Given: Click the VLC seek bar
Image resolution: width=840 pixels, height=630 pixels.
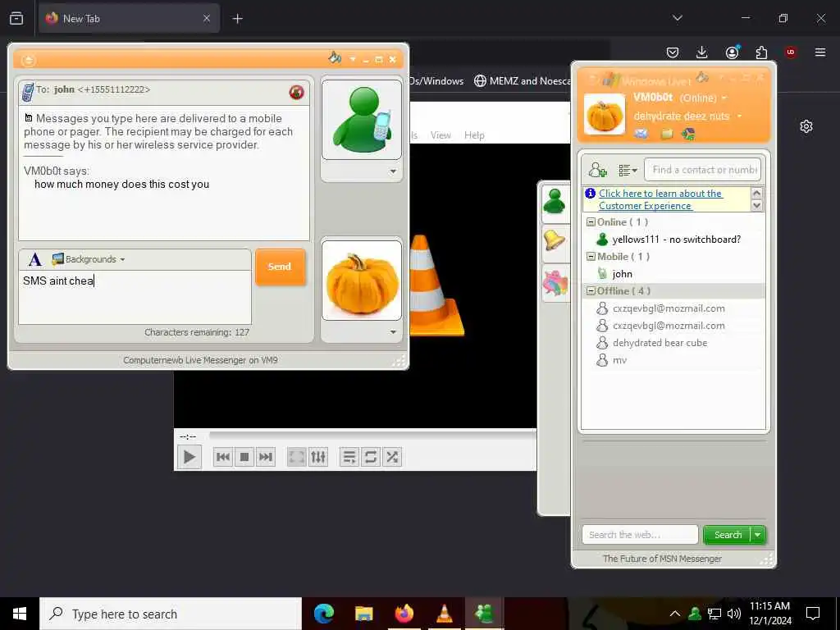Looking at the screenshot, I should 372,436.
